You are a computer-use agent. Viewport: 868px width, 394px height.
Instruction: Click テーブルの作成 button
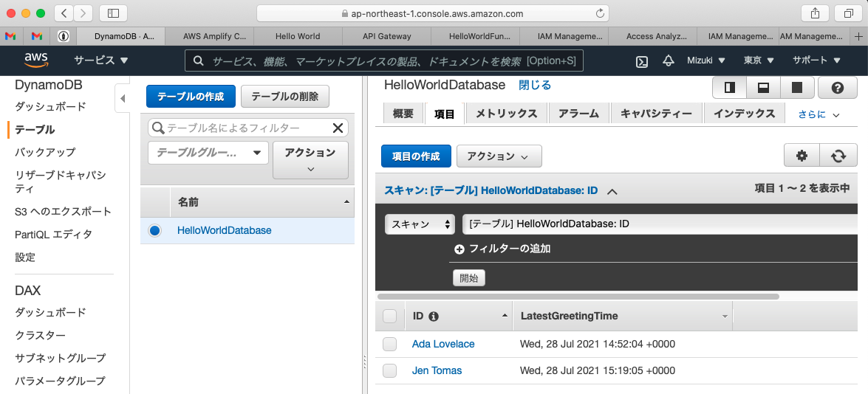click(x=191, y=96)
